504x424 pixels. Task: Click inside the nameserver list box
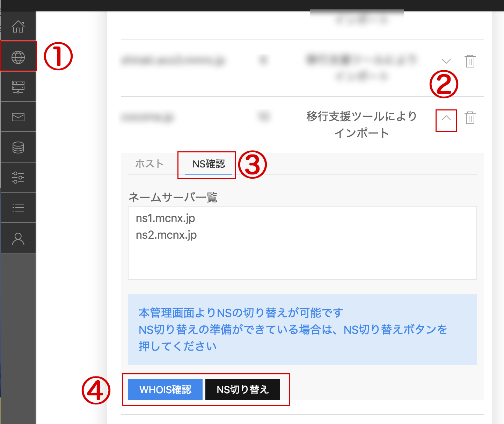click(302, 243)
